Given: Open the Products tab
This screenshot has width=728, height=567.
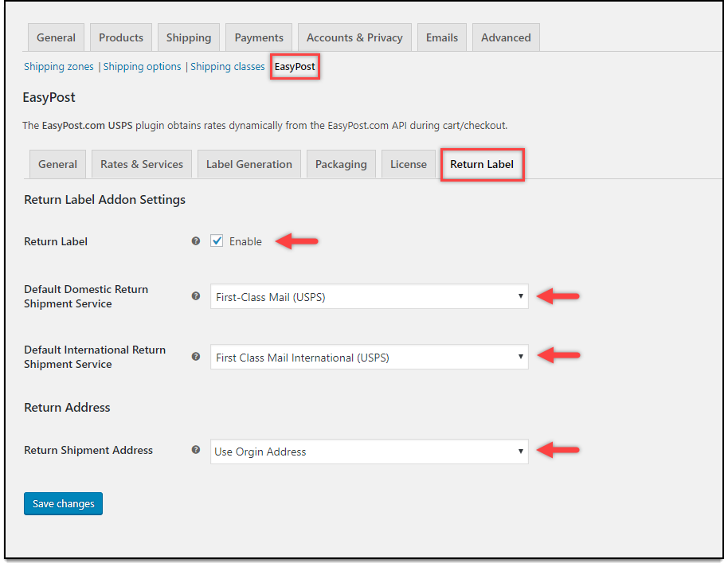Looking at the screenshot, I should (x=121, y=37).
